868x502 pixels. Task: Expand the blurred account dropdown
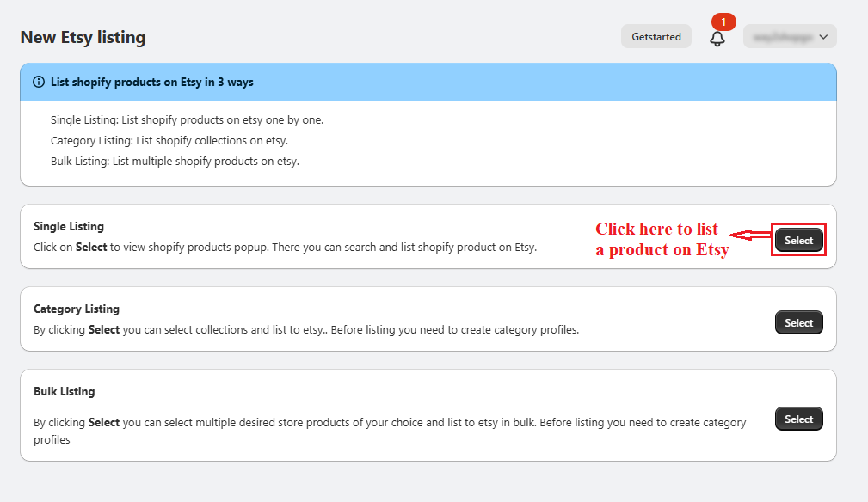(790, 36)
